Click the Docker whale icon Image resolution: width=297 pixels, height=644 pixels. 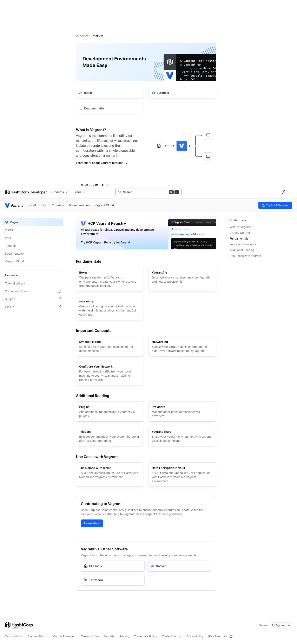[x=153, y=566]
